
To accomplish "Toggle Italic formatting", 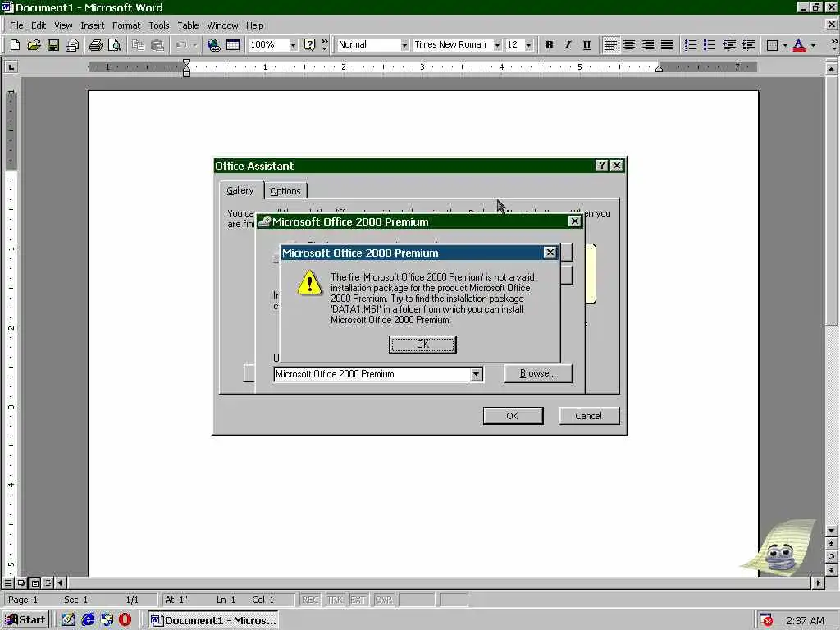I will click(568, 45).
